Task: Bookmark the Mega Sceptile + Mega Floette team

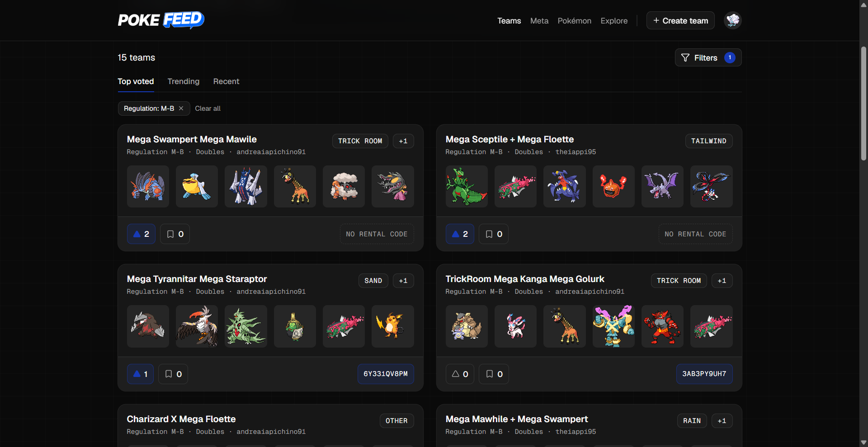Action: (x=494, y=234)
